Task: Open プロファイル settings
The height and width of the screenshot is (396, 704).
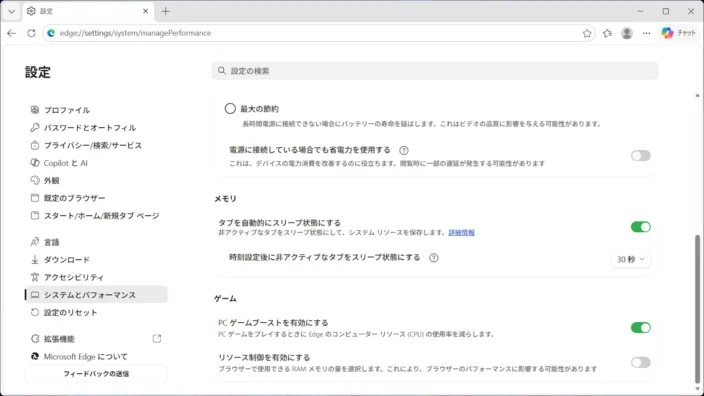Action: pos(96,110)
